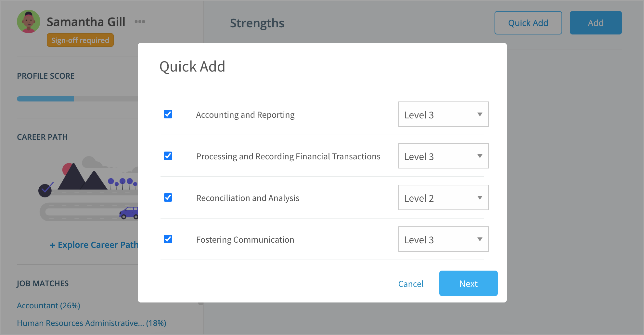Click the mountains illustration in Career Path

(x=83, y=177)
